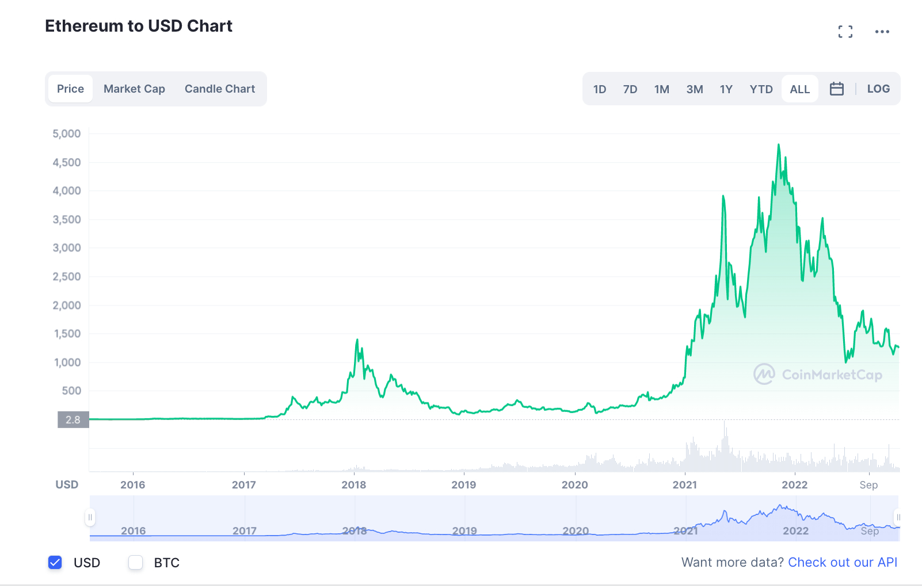Image resolution: width=922 pixels, height=588 pixels.
Task: Select the 1D time range
Action: (x=600, y=89)
